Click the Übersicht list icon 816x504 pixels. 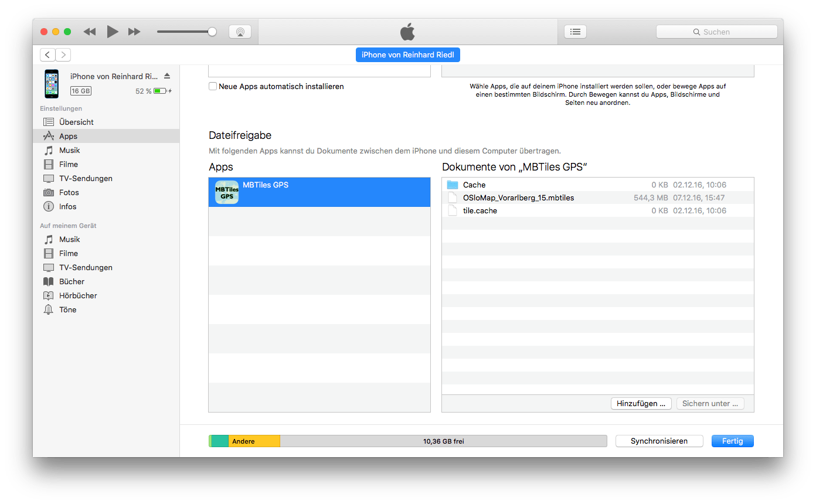tap(49, 122)
